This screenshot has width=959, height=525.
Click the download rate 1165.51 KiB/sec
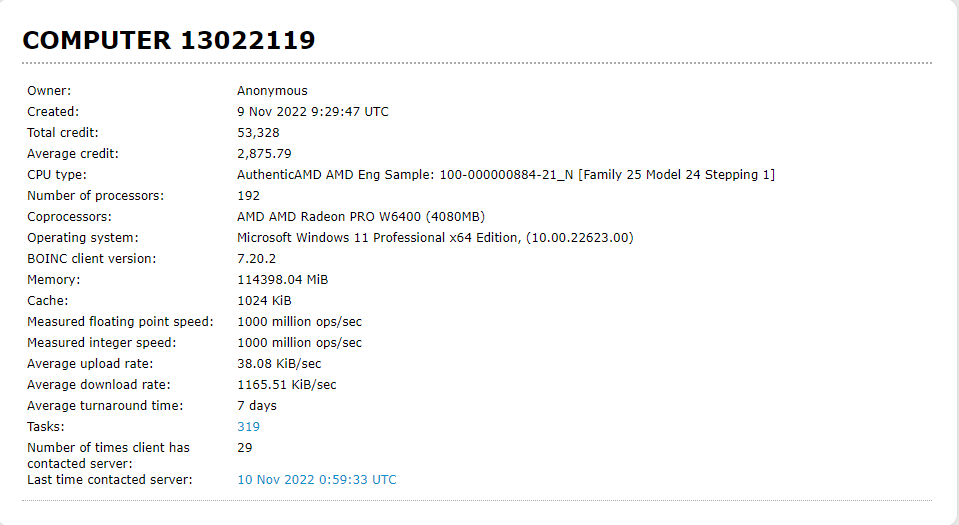pos(286,385)
